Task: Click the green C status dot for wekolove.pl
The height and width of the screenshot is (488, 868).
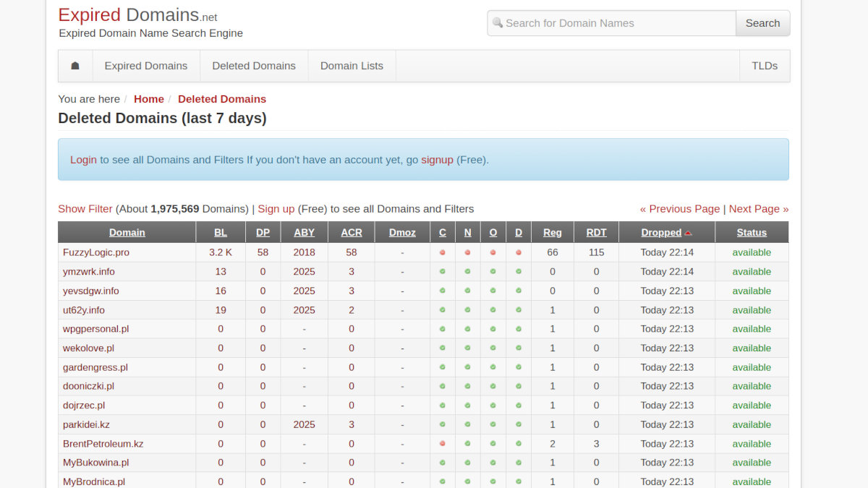Action: [443, 348]
